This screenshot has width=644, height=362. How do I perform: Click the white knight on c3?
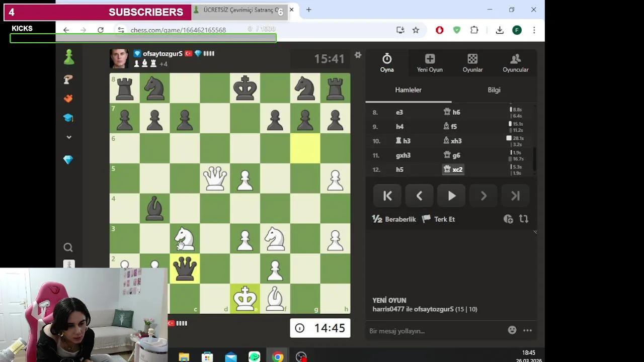[185, 238]
